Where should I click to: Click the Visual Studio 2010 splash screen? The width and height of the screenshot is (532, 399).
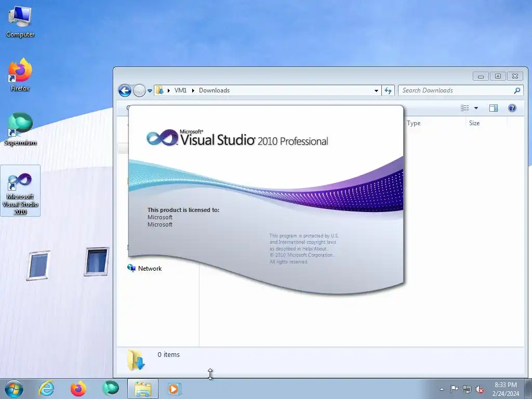(266, 198)
